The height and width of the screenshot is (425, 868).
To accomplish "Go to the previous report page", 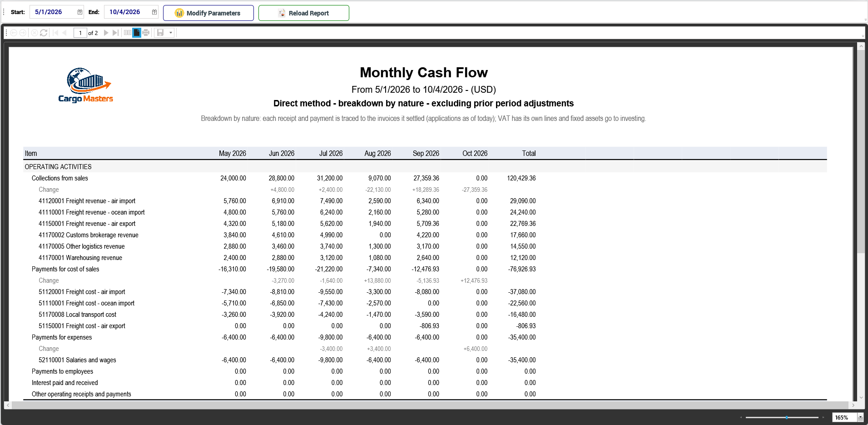I will [64, 33].
